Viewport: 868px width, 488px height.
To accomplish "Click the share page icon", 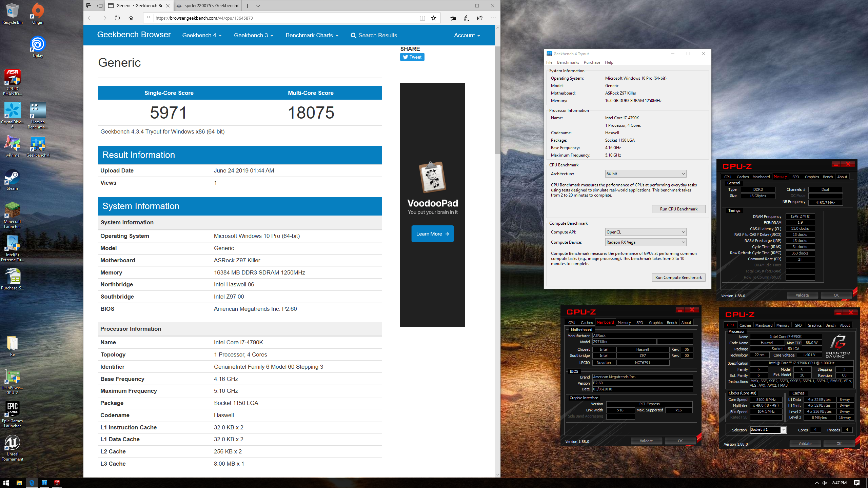I will [480, 18].
